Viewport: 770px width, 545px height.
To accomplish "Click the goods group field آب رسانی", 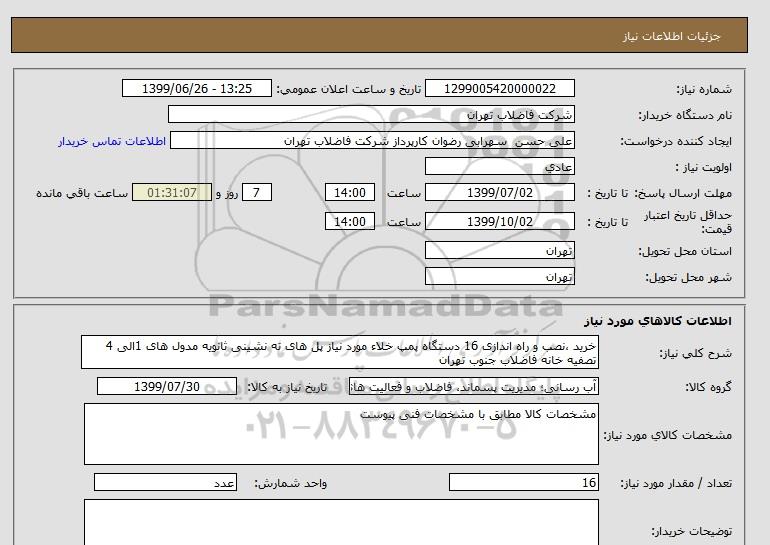I will click(473, 386).
